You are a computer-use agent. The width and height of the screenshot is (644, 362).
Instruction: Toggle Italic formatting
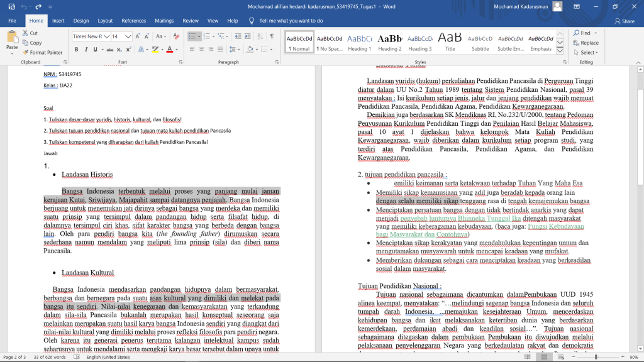tap(85, 50)
